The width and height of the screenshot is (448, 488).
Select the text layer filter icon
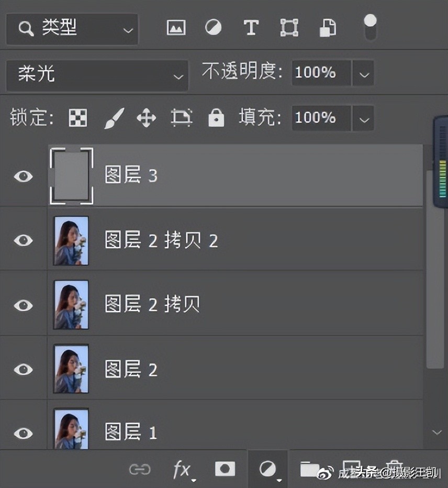click(251, 28)
